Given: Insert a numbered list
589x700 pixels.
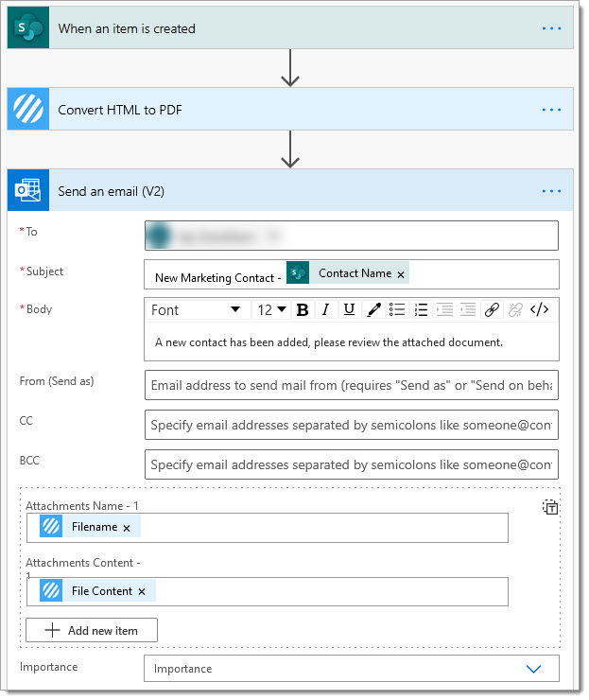Looking at the screenshot, I should [421, 309].
